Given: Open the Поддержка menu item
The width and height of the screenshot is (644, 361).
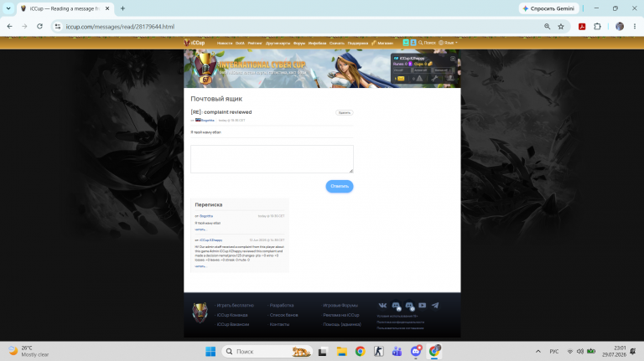Looking at the screenshot, I should (x=358, y=43).
